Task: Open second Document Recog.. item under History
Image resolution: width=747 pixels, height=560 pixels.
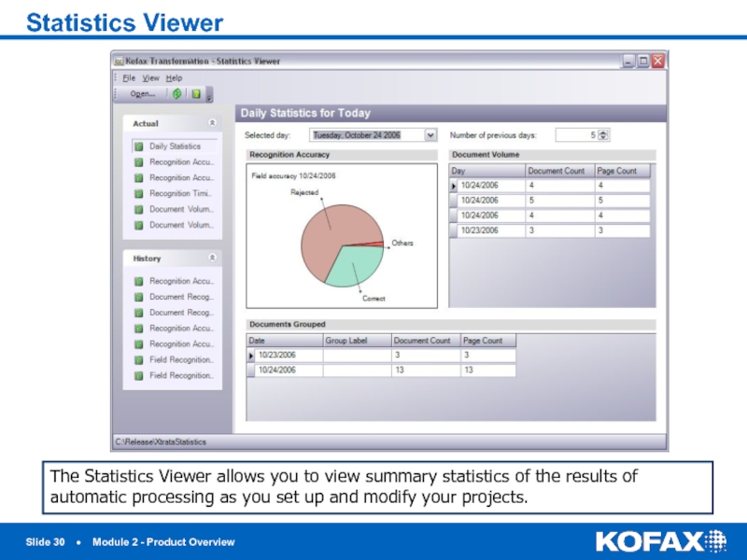Action: pos(175,313)
